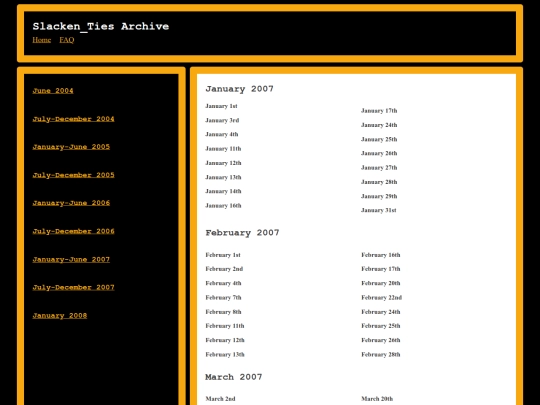Select the January 17th entry
Screen dimensions: 540x405
[379, 111]
